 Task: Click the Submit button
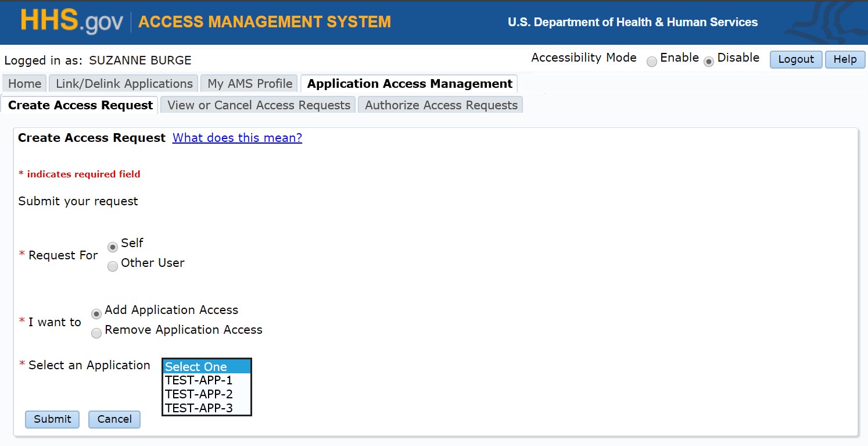[x=52, y=419]
